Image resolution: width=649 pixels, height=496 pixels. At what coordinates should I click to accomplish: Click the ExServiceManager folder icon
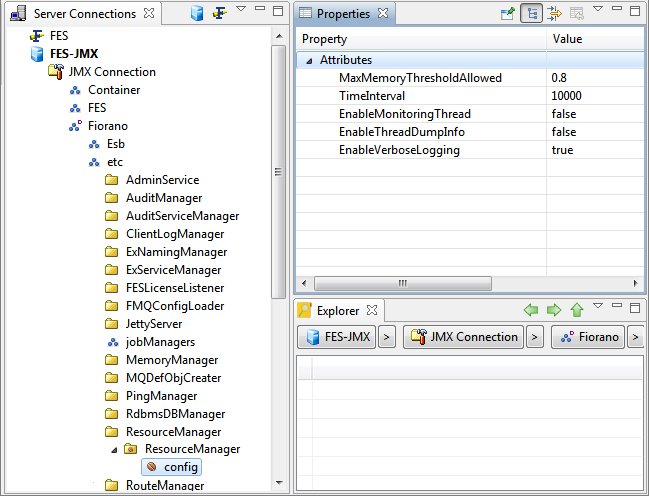tap(111, 270)
